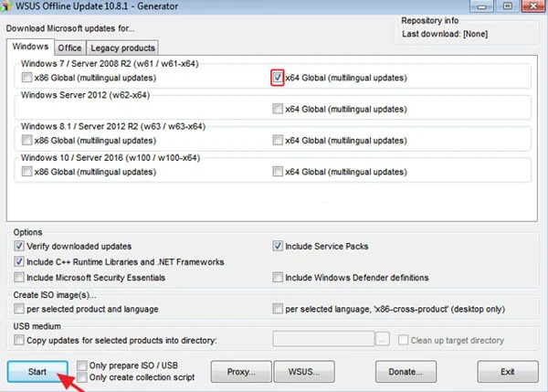The width and height of the screenshot is (548, 392).
Task: Toggle Include C++ Runtime Libraries option
Action: pos(19,261)
